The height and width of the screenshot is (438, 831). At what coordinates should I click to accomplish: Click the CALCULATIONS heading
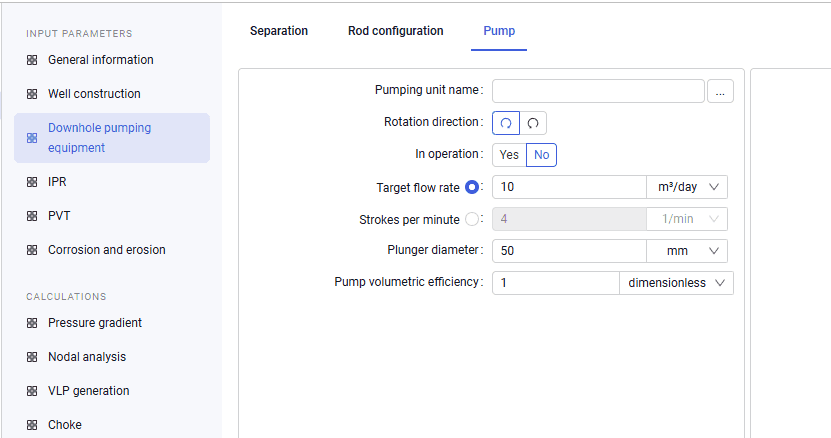(x=66, y=296)
